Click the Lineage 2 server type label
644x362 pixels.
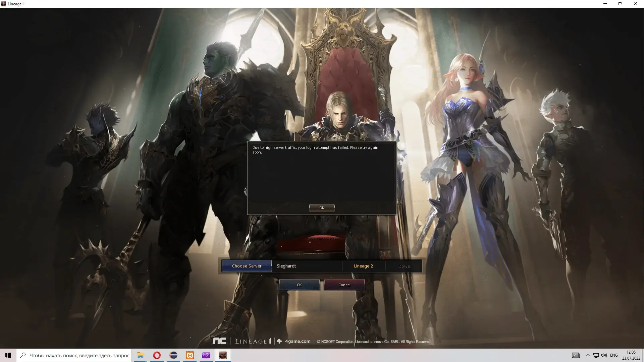point(363,266)
